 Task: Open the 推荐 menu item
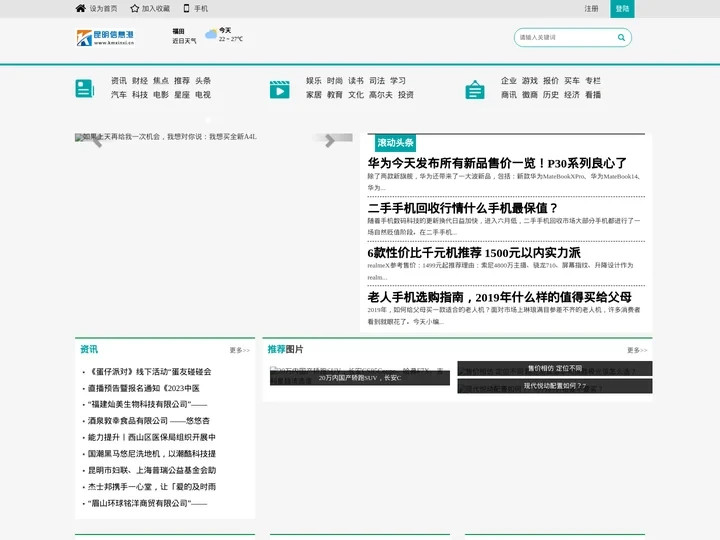click(x=182, y=81)
